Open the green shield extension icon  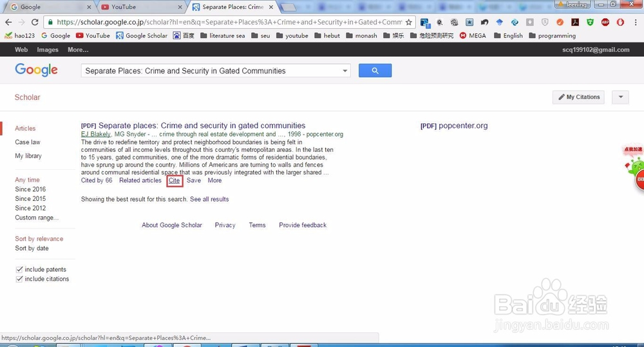pyautogui.click(x=590, y=22)
